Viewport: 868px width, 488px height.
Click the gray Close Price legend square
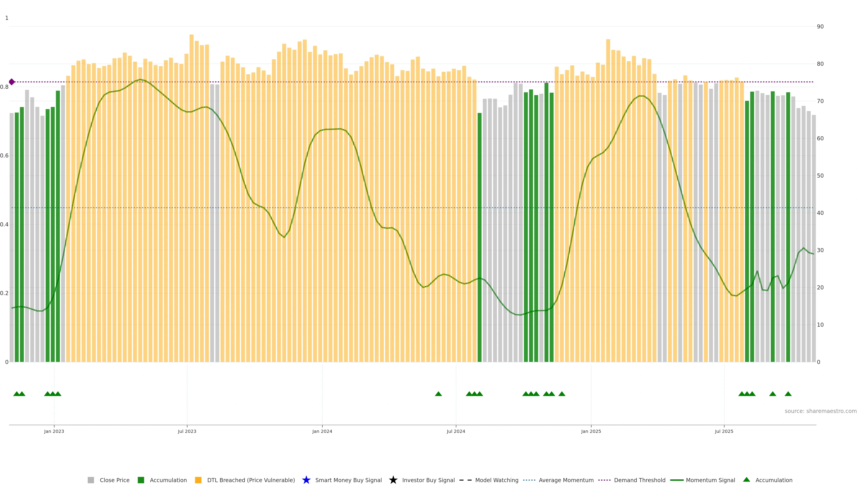point(91,480)
